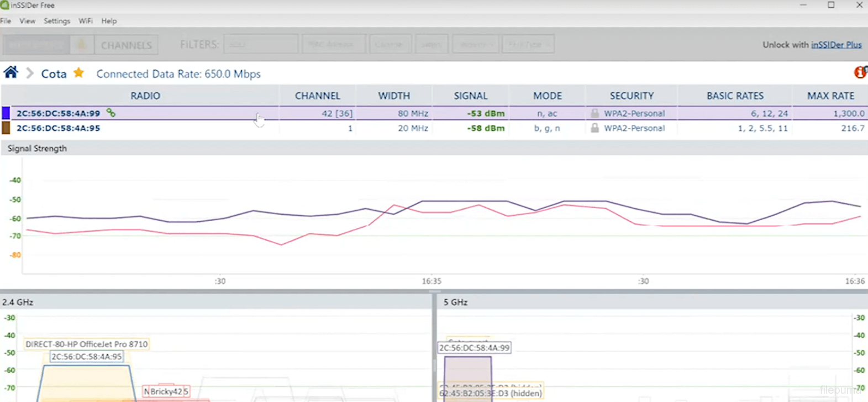868x402 pixels.
Task: Open the inSSIDer Plus link
Action: 836,45
